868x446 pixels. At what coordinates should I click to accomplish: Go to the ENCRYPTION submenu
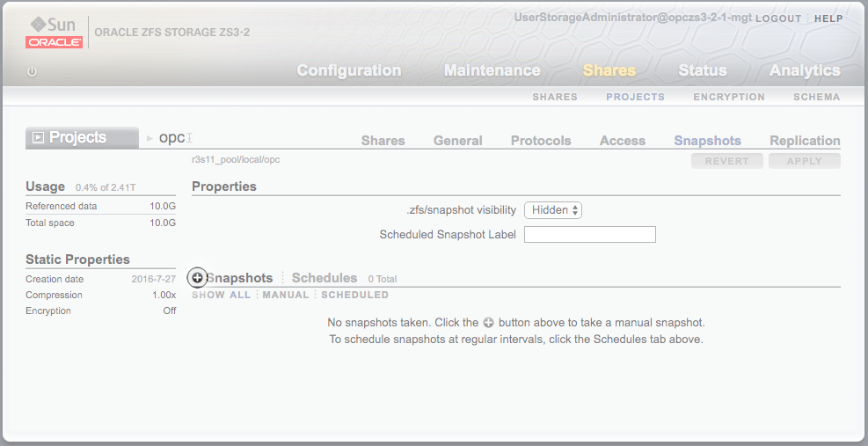click(729, 97)
